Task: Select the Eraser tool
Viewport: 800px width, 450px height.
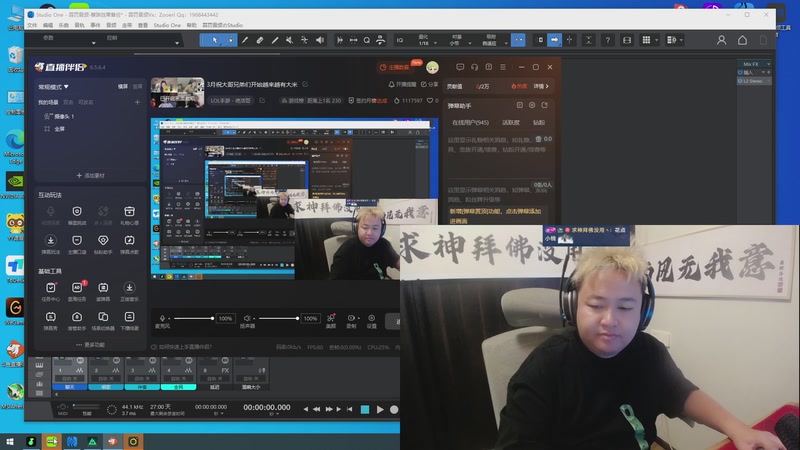Action: click(x=260, y=40)
